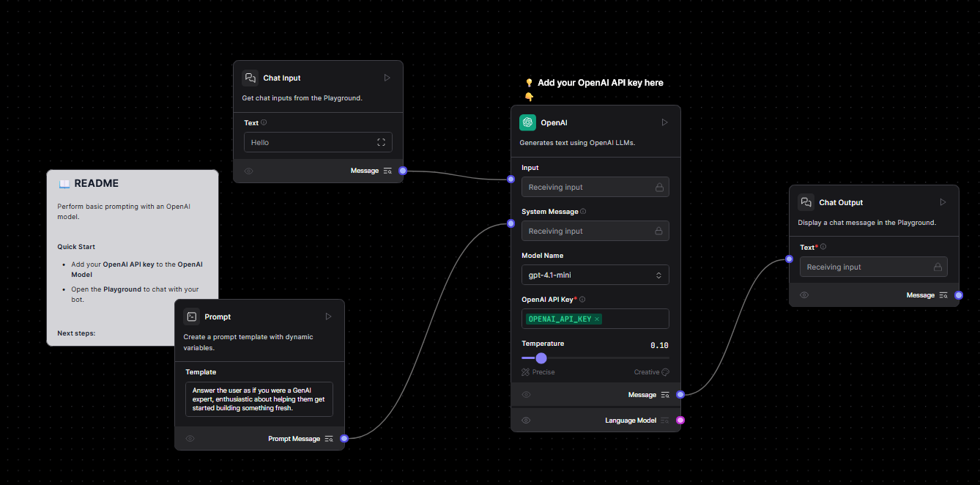Click the OpenAI API Key field

595,319
